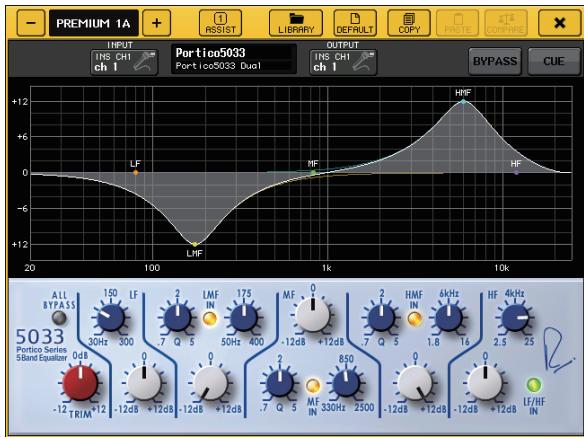Toggle the green LF/HF IN button
The width and height of the screenshot is (584, 439).
click(533, 385)
